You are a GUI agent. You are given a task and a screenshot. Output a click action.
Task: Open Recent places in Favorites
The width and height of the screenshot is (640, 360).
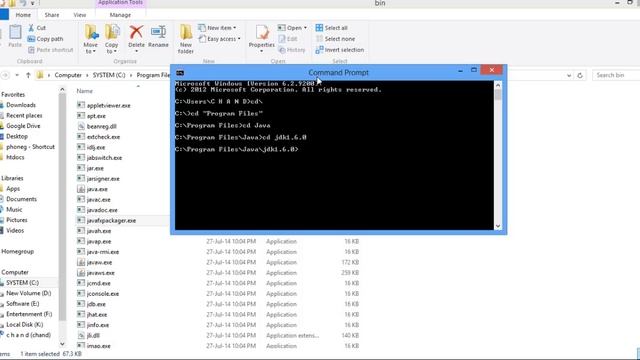tap(24, 116)
